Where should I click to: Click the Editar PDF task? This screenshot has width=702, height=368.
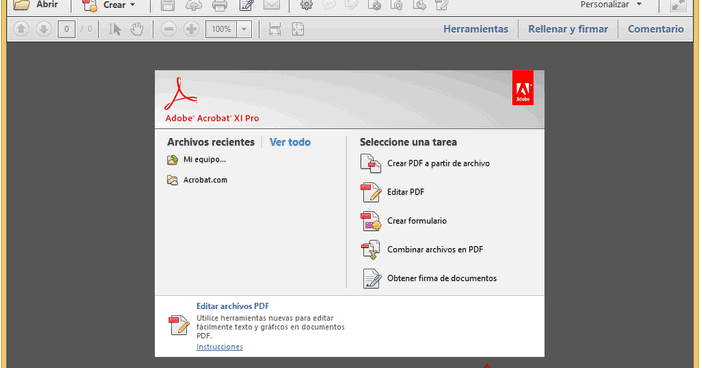pos(393,192)
